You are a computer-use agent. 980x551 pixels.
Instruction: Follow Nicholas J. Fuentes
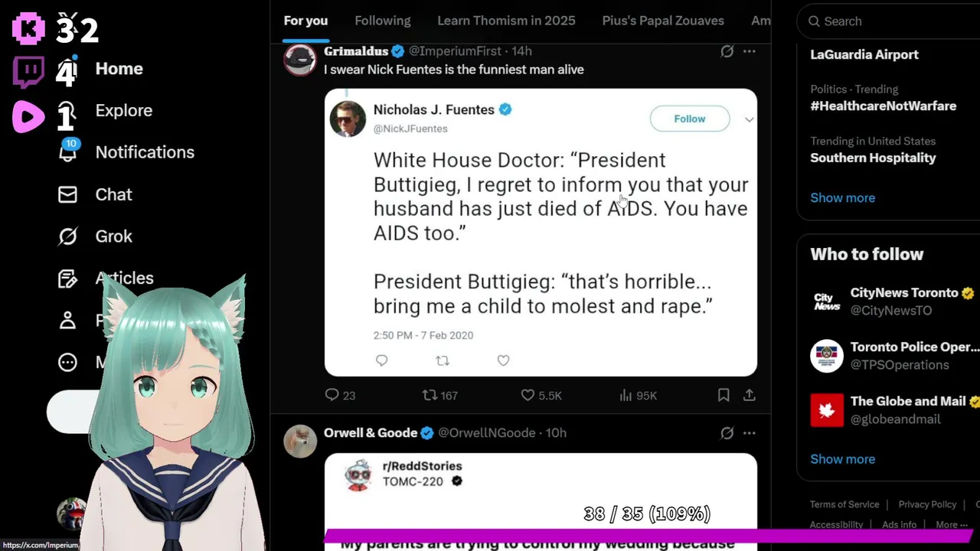(689, 119)
